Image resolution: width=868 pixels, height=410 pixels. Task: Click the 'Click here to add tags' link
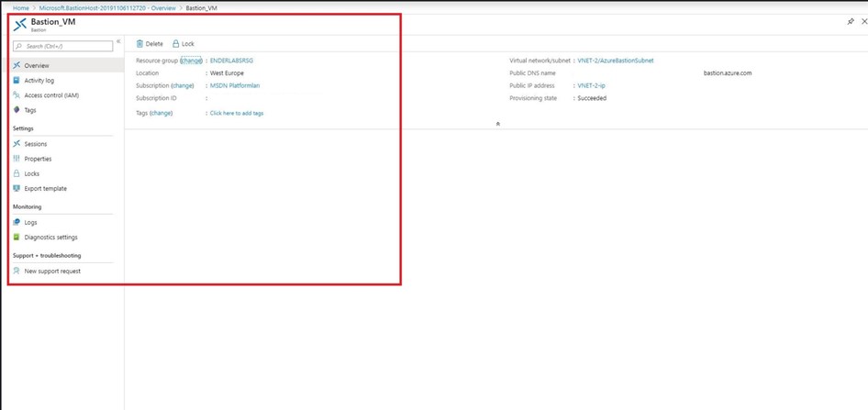pos(237,113)
